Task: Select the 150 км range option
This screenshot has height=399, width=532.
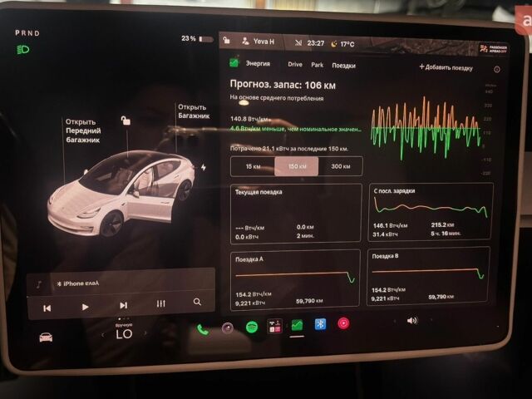Action: coord(297,166)
